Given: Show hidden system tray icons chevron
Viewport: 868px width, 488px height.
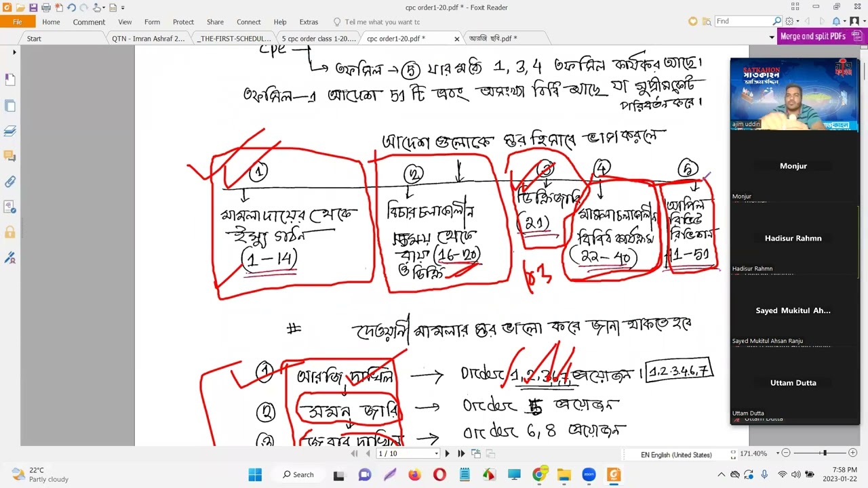Looking at the screenshot, I should (x=722, y=474).
